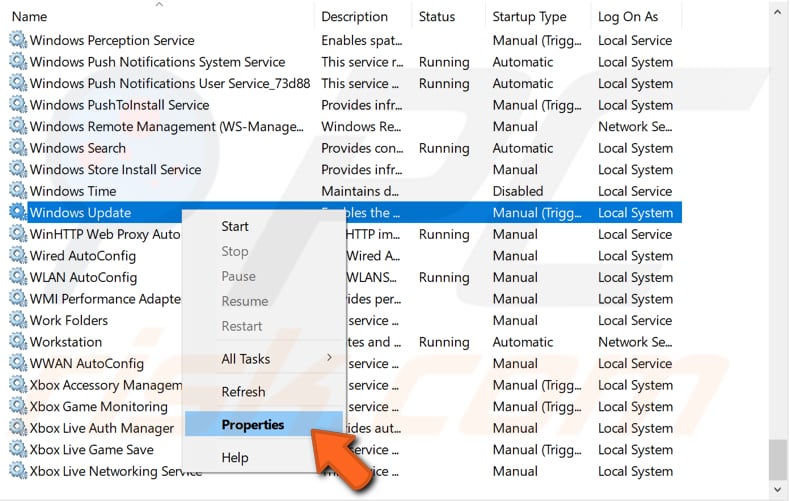The image size is (790, 501).
Task: Click gear icon of Workstation service
Action: pyautogui.click(x=18, y=342)
